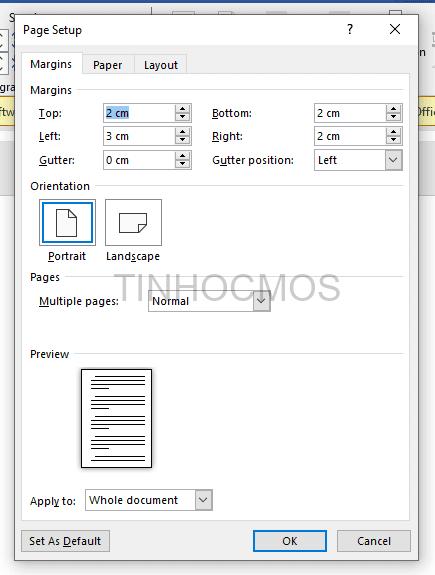Increase the Top margin with up arrow
Screen dimensions: 435x575
[x=182, y=109]
